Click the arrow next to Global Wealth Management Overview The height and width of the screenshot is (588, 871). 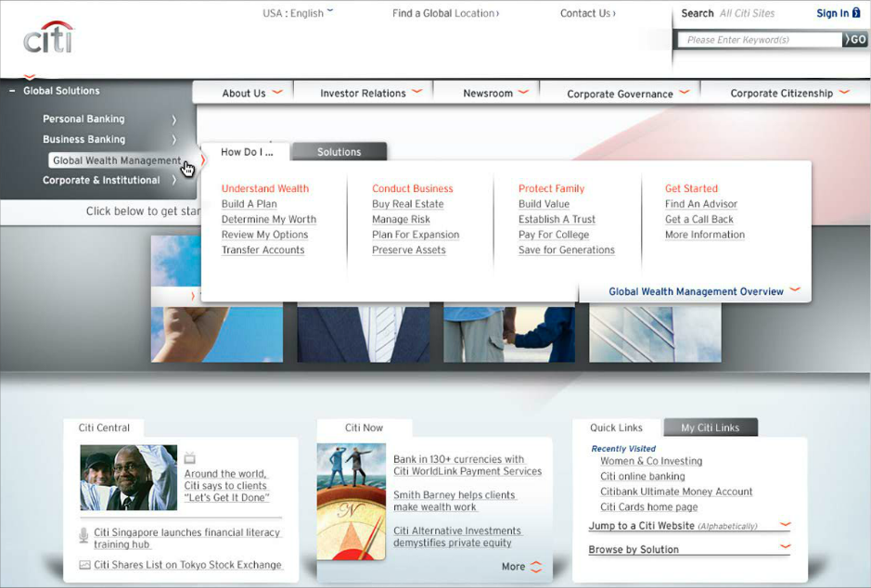(x=795, y=290)
